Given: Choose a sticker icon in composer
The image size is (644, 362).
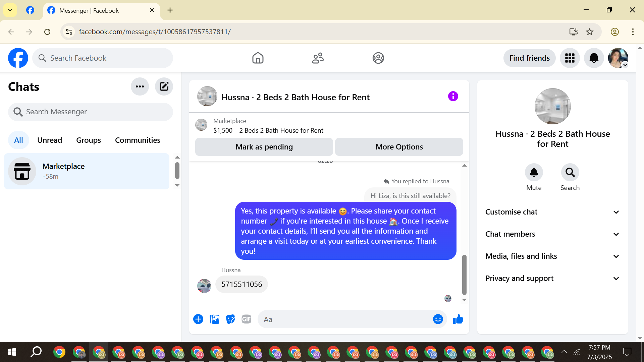Looking at the screenshot, I should [x=230, y=319].
